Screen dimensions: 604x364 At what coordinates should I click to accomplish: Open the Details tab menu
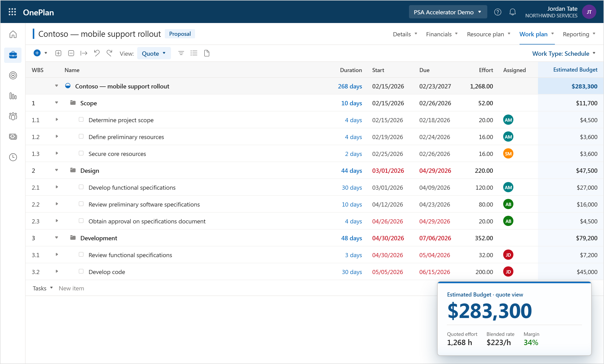click(x=405, y=34)
